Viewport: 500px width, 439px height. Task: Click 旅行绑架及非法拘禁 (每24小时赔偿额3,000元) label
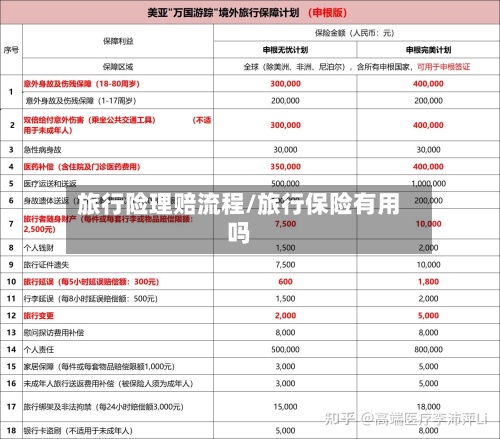coord(104,407)
